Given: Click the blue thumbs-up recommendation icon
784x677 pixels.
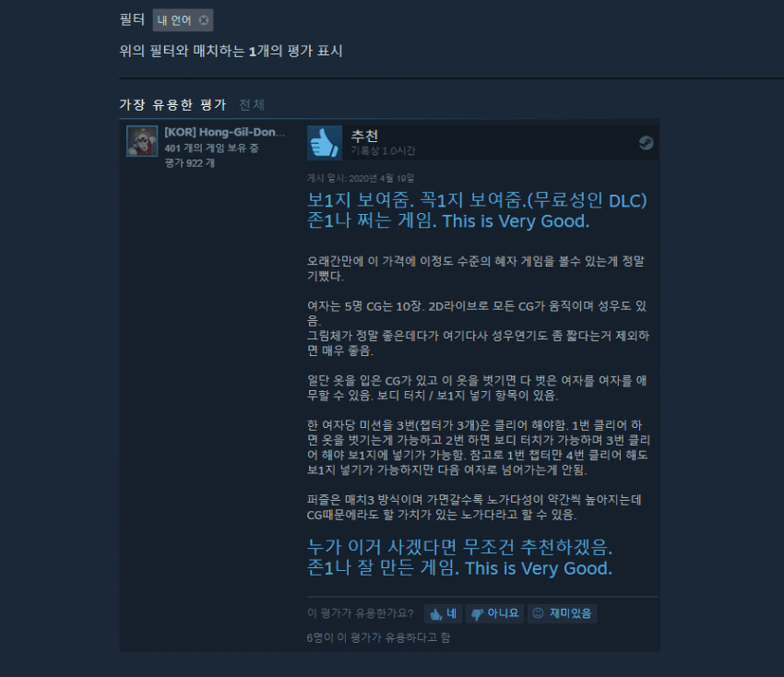Looking at the screenshot, I should (325, 143).
